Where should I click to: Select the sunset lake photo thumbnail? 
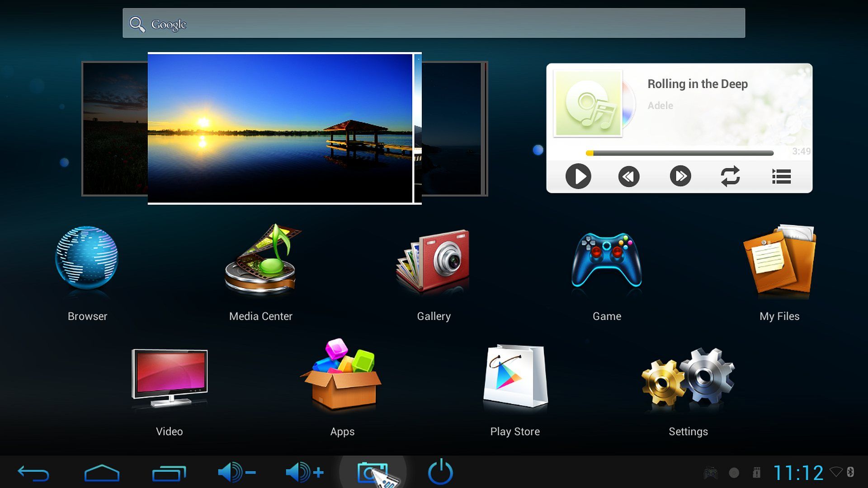pyautogui.click(x=280, y=129)
